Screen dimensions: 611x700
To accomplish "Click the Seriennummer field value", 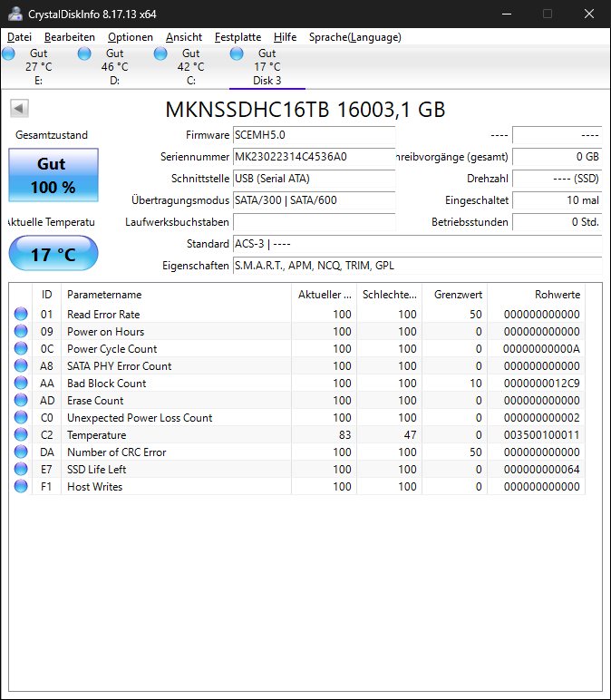I will coord(315,157).
